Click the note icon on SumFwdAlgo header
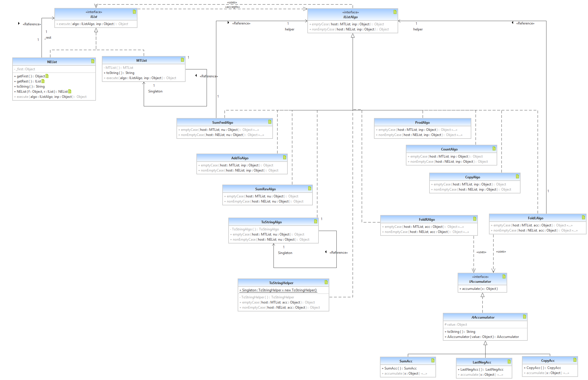Image resolution: width=588 pixels, height=380 pixels. coord(270,122)
